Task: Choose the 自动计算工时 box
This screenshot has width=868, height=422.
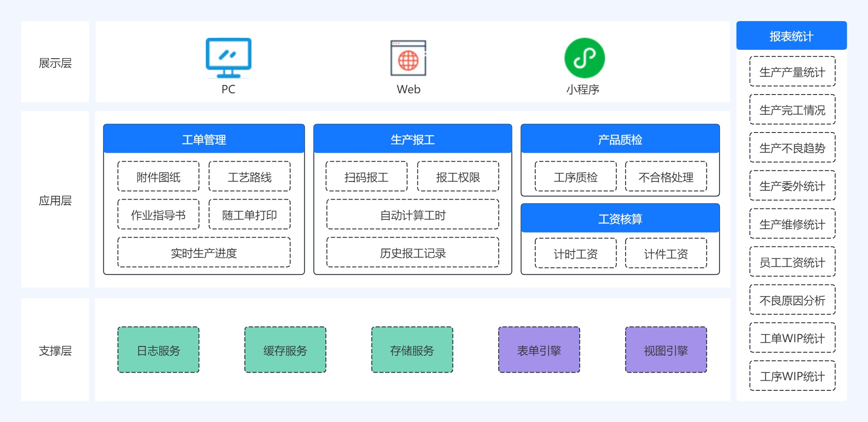Action: click(x=412, y=215)
